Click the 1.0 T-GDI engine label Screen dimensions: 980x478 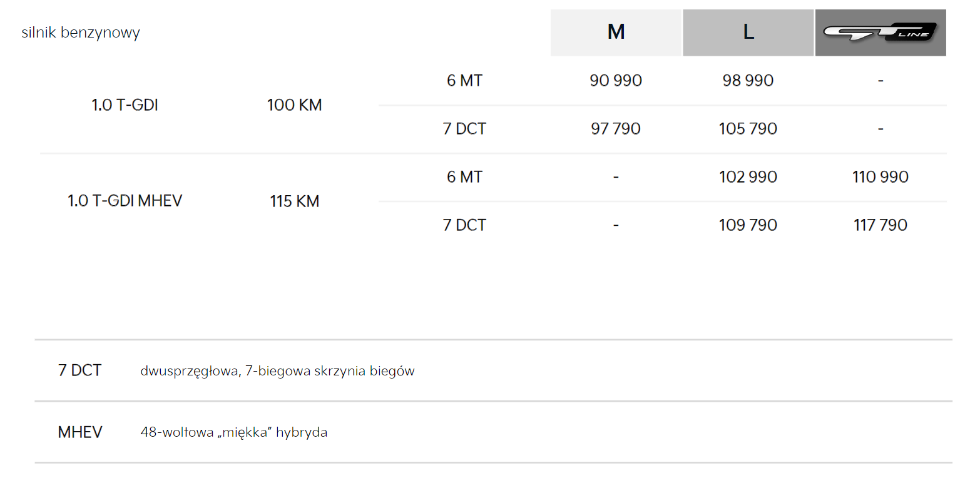point(125,105)
